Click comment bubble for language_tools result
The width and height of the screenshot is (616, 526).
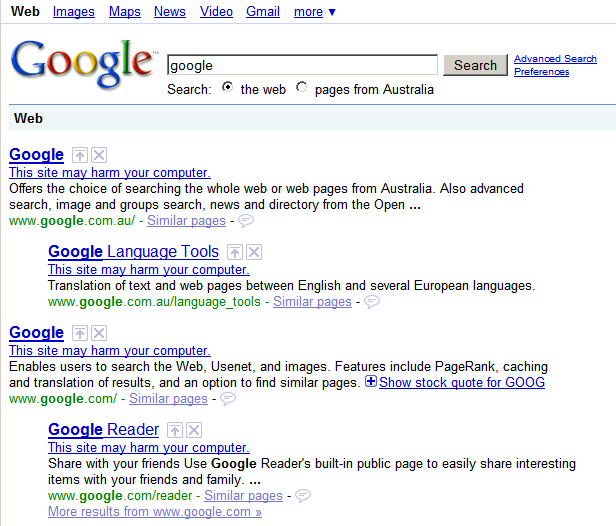click(372, 302)
